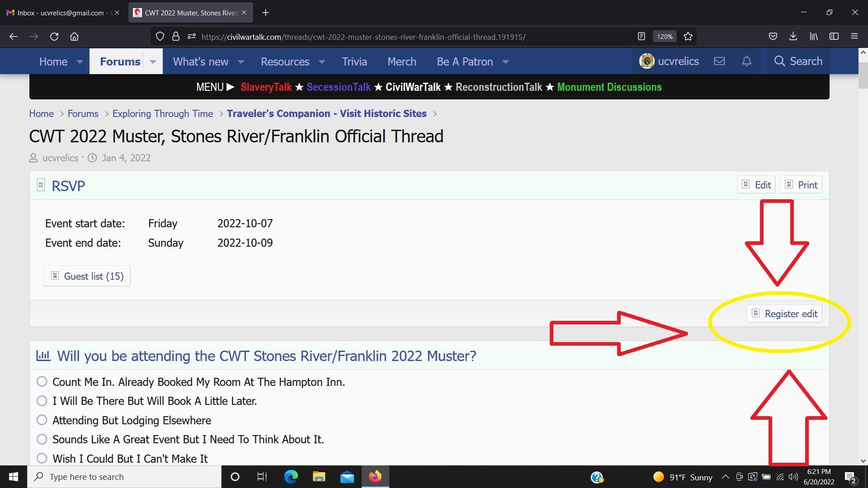Viewport: 868px width, 488px height.
Task: Open a new browser tab
Action: tap(266, 13)
